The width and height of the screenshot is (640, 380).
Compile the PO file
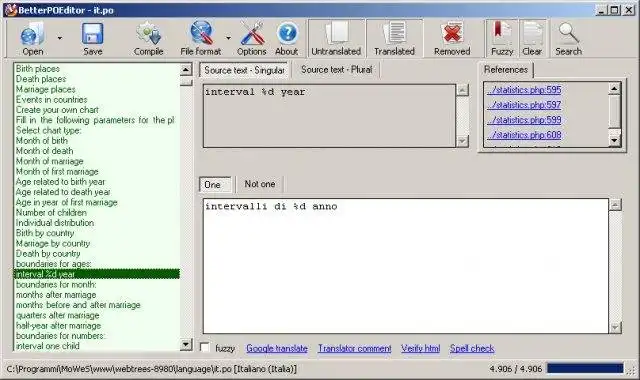pyautogui.click(x=149, y=38)
